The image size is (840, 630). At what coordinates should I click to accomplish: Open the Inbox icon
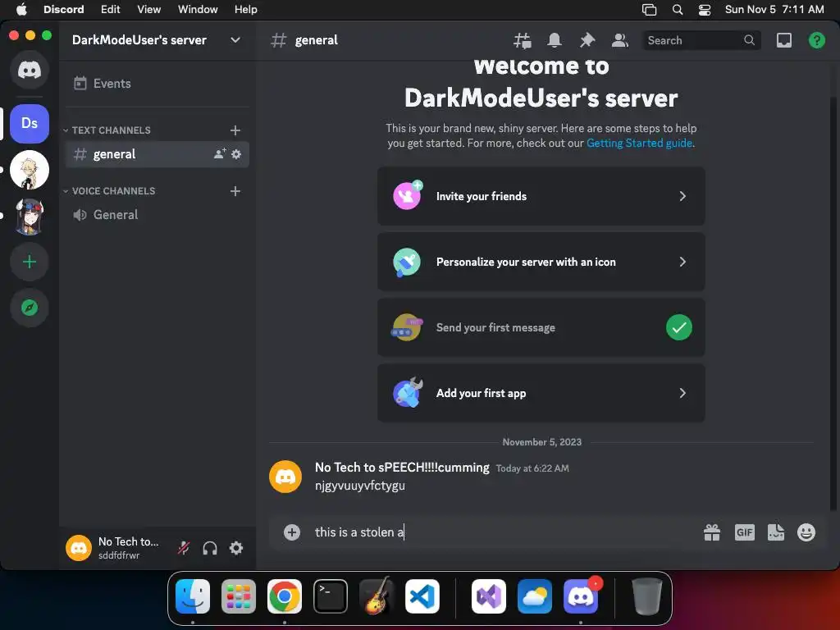(783, 40)
